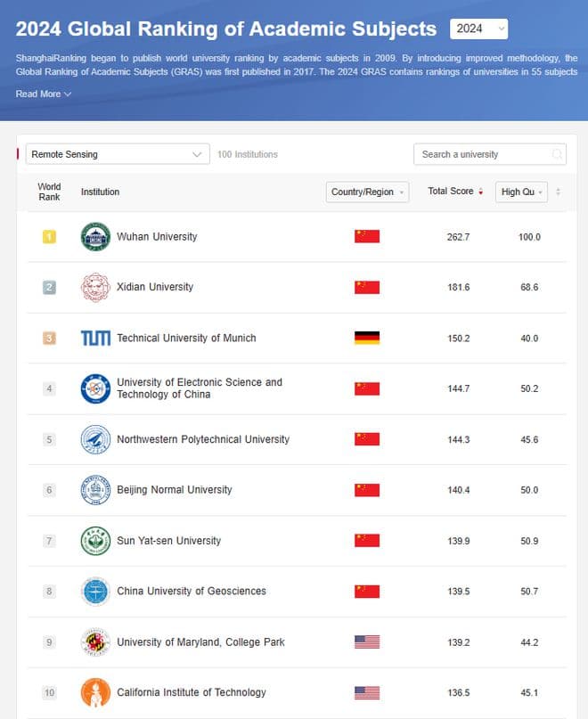Select High Qu score 100.0
The height and width of the screenshot is (719, 588).
pyautogui.click(x=529, y=237)
